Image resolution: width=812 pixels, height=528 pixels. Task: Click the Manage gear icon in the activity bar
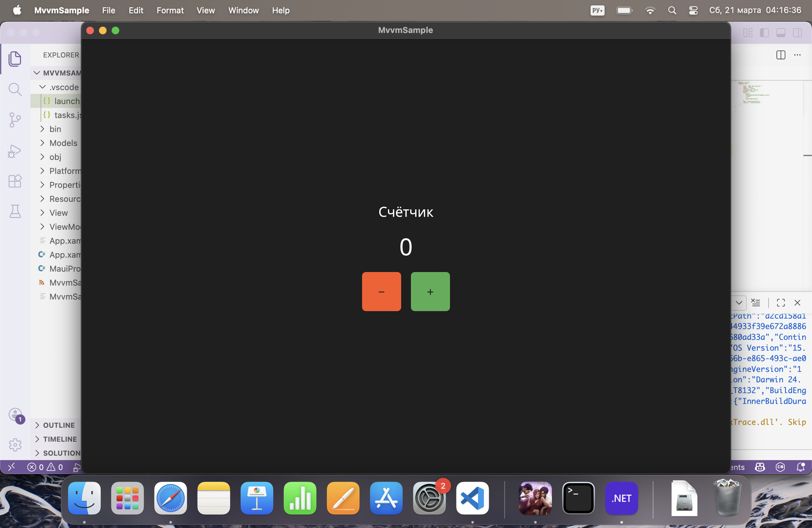pos(15,445)
